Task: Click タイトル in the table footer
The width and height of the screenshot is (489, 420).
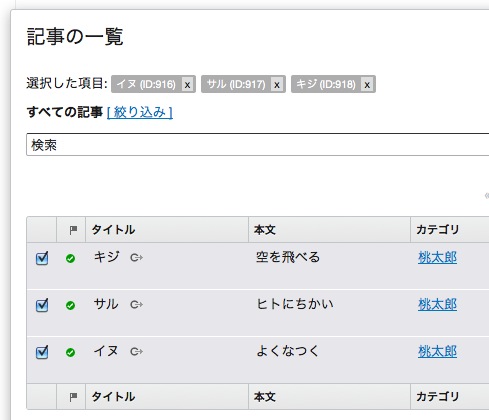Action: coord(113,397)
